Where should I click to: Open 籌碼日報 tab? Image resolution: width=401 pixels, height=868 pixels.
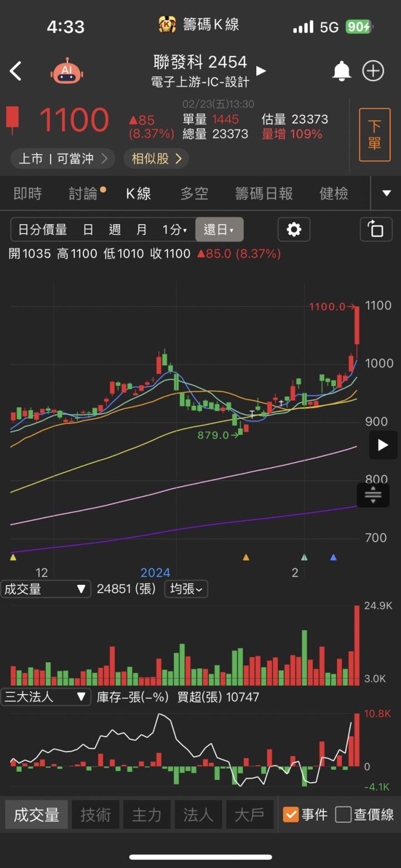264,193
